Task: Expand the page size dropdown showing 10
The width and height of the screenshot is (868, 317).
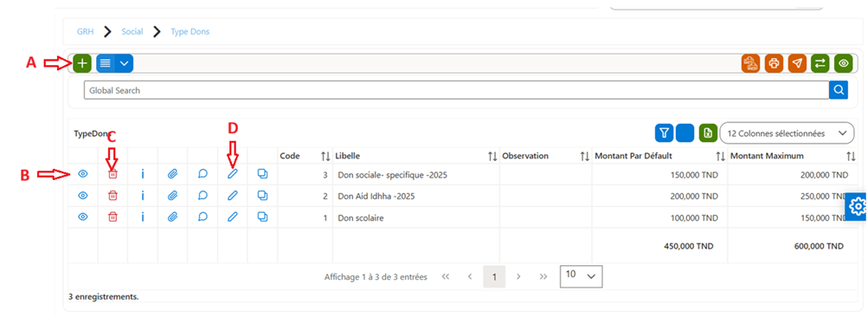Action: point(582,276)
